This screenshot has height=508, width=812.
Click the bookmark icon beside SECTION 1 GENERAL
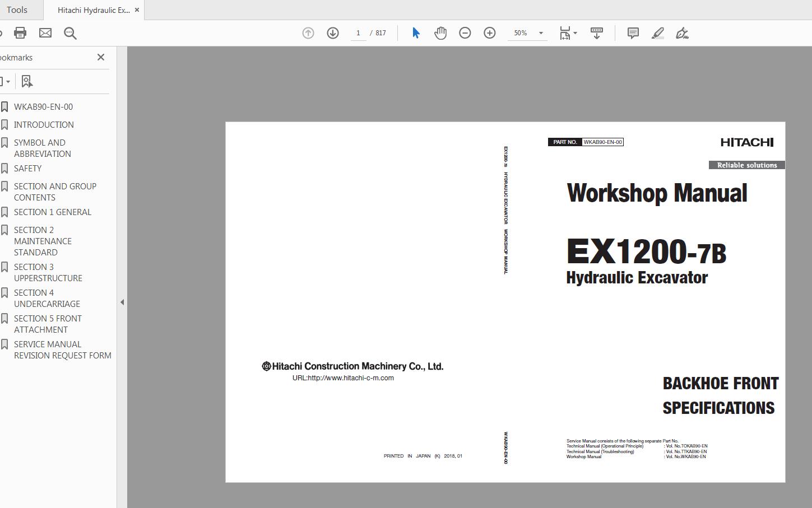click(x=4, y=212)
